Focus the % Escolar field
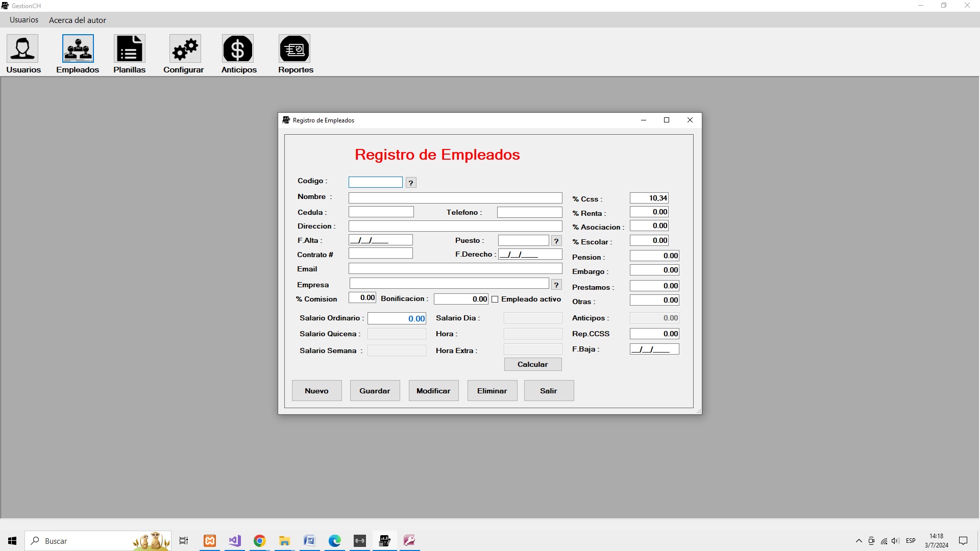 649,240
